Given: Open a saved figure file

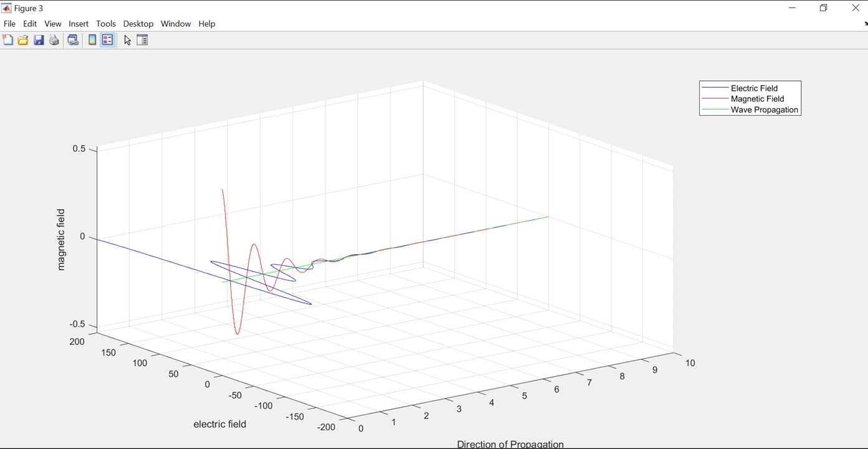Looking at the screenshot, I should [x=23, y=39].
